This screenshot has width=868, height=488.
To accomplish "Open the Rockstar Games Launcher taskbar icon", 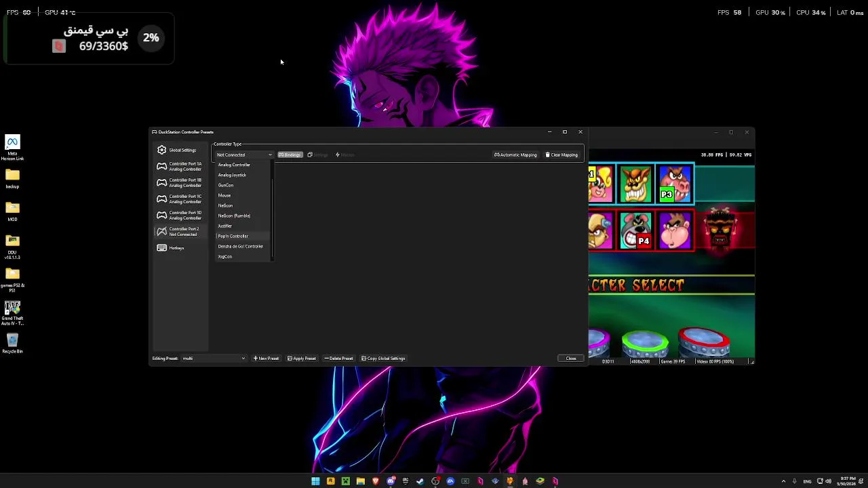I will (x=330, y=481).
